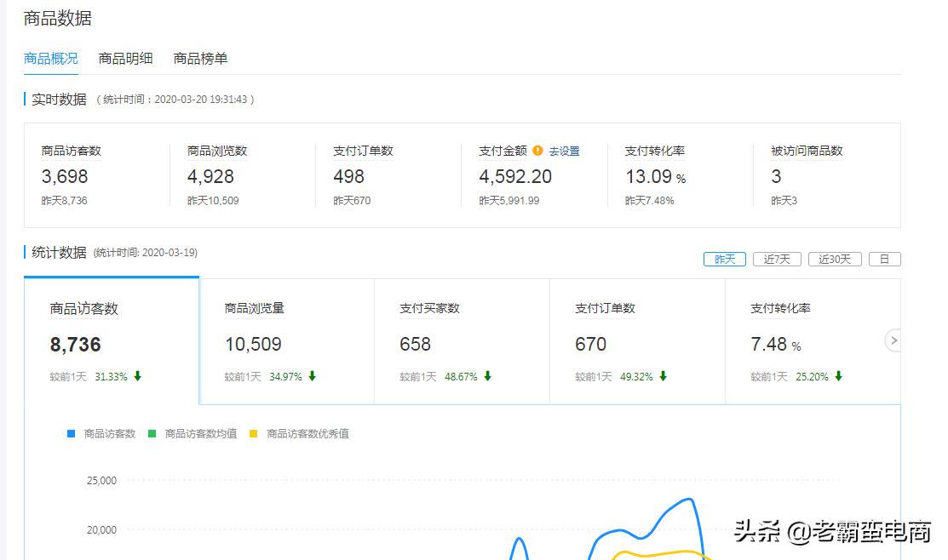Click the green decline arrow beside 31.33%

[136, 375]
